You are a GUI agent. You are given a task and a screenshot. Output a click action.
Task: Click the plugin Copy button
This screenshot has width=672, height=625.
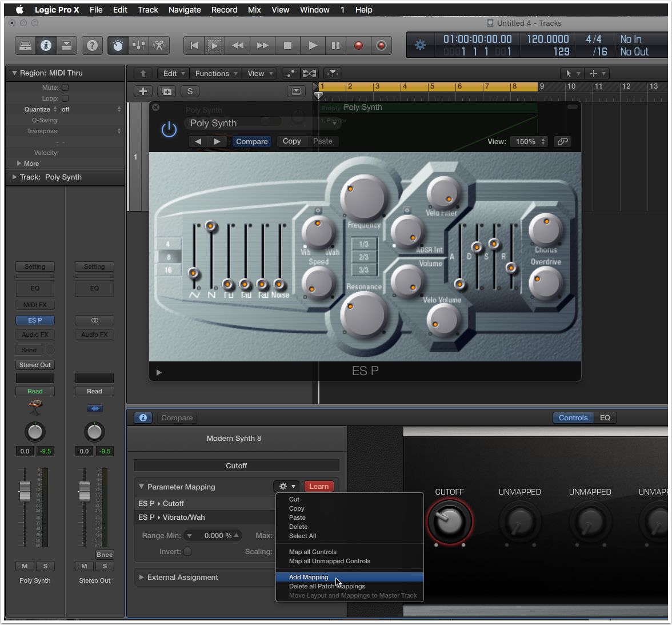tap(291, 141)
